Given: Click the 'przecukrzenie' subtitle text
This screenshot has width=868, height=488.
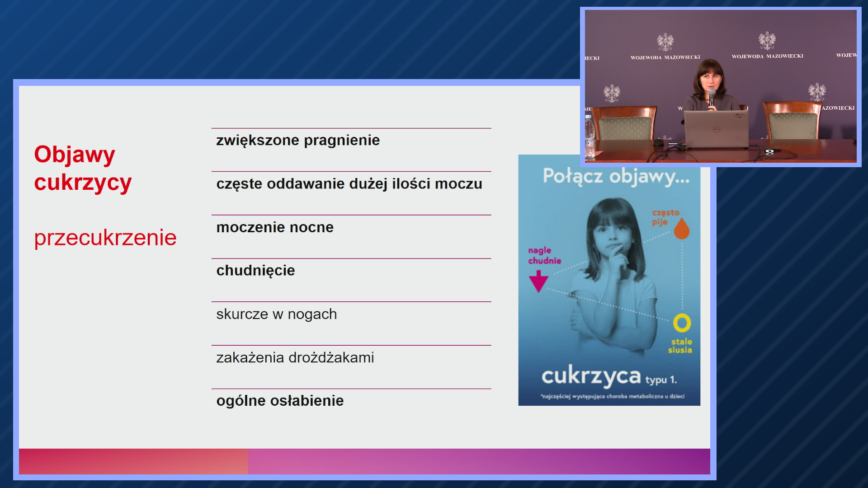Looking at the screenshot, I should click(x=105, y=238).
